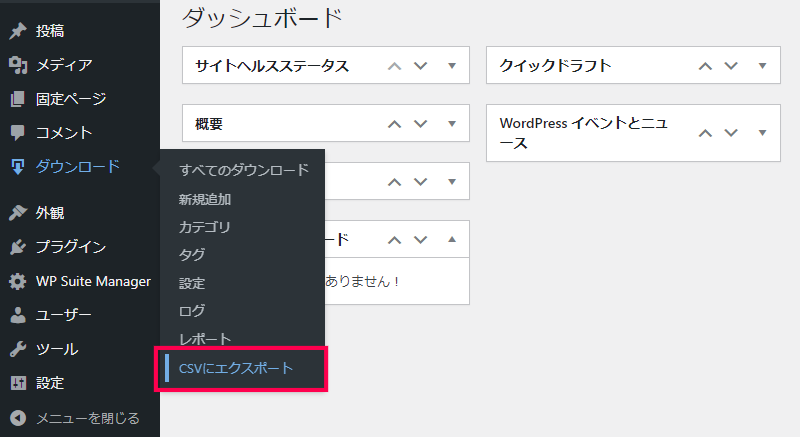The image size is (800, 437).
Task: Select 設定 in the ダウンロード submenu
Action: click(x=192, y=283)
